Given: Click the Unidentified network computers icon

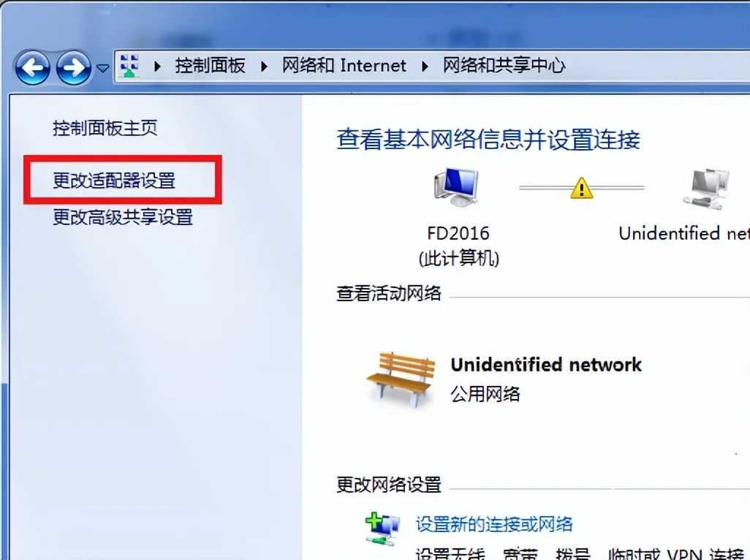Looking at the screenshot, I should pyautogui.click(x=706, y=189).
